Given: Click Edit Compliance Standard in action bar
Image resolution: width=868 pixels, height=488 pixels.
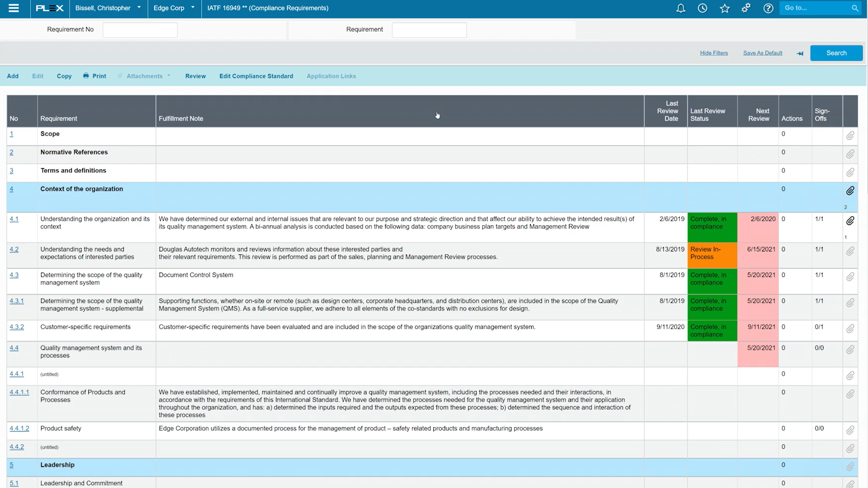Looking at the screenshot, I should 256,76.
